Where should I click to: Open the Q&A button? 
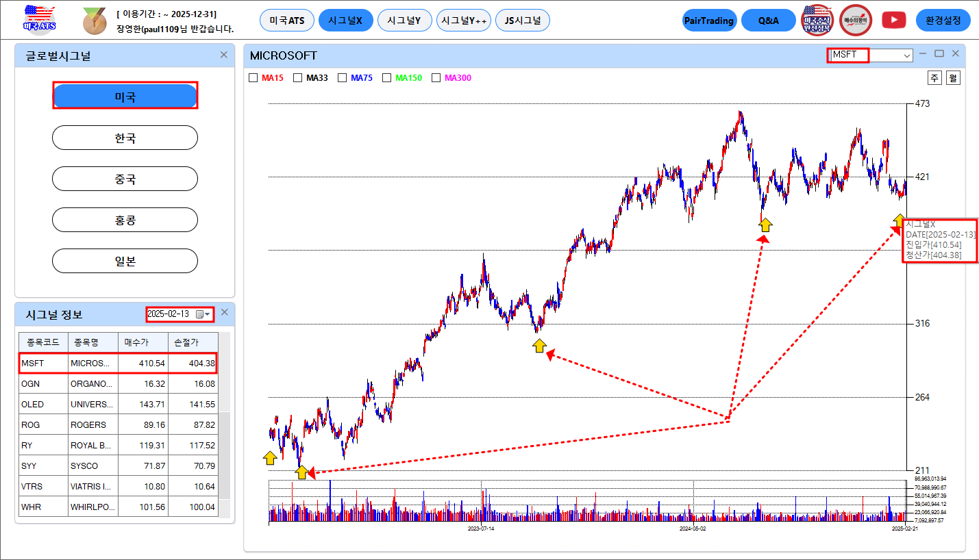(768, 21)
